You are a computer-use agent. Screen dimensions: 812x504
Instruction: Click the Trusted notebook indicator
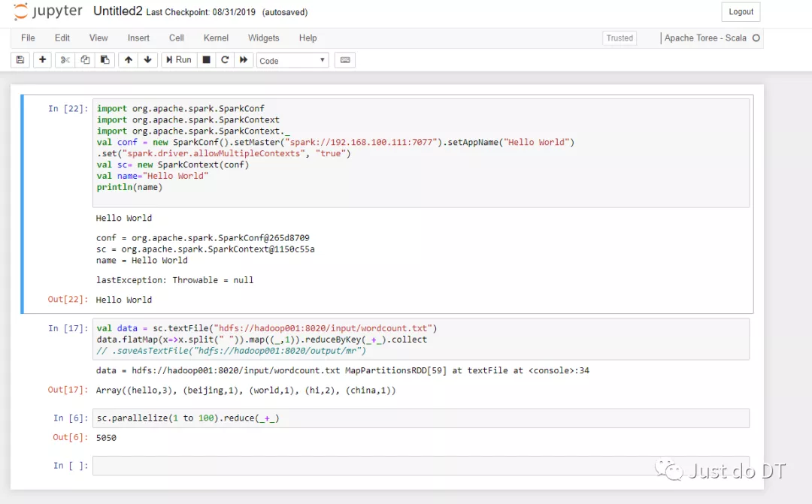(620, 38)
